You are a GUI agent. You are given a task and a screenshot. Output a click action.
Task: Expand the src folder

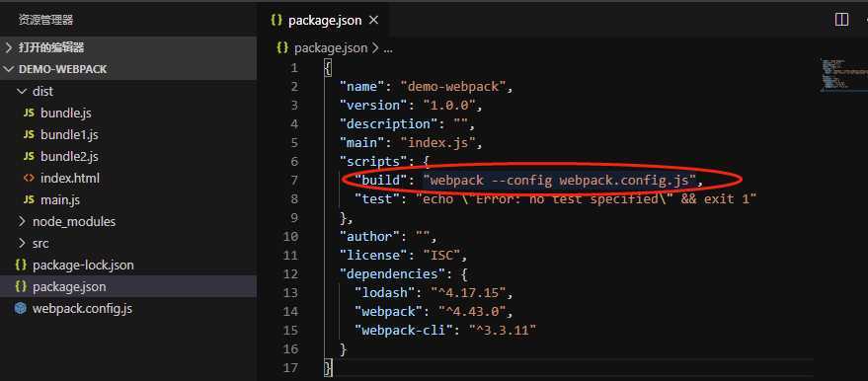pos(128,244)
